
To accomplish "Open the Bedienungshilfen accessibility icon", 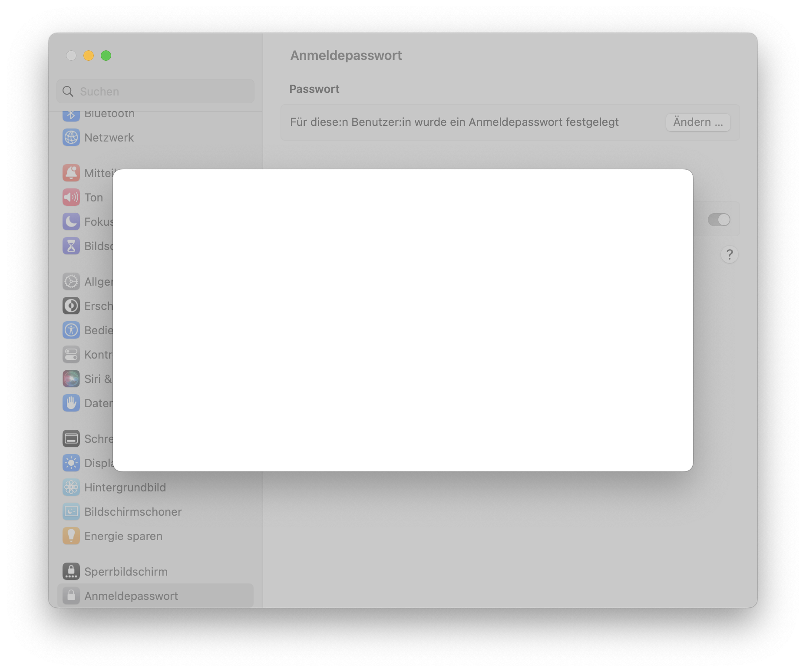I will [x=71, y=330].
